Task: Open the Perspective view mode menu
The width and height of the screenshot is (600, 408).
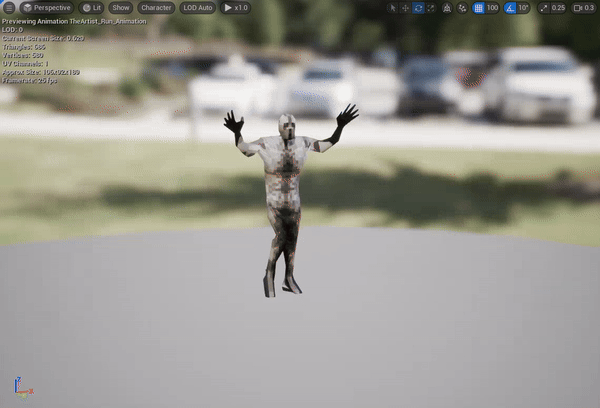Action: click(47, 8)
